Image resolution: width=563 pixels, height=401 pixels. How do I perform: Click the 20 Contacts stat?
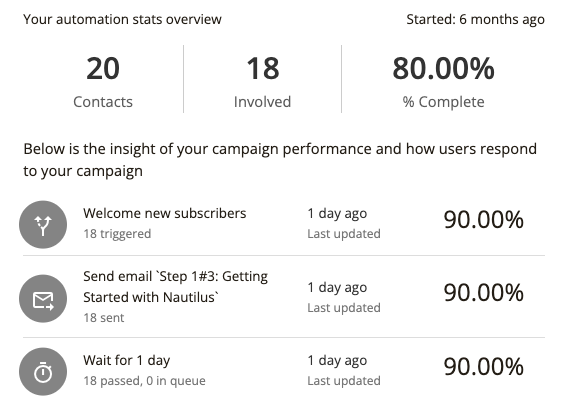click(x=103, y=82)
